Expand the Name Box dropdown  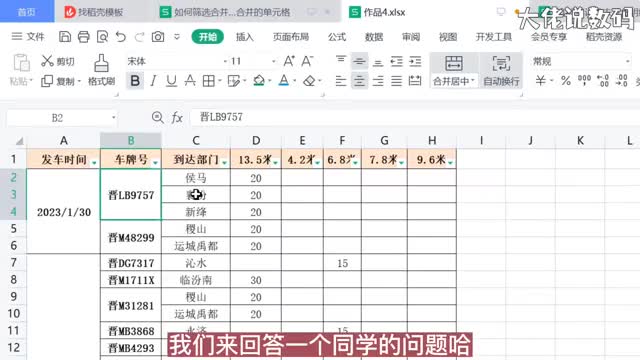click(x=113, y=118)
